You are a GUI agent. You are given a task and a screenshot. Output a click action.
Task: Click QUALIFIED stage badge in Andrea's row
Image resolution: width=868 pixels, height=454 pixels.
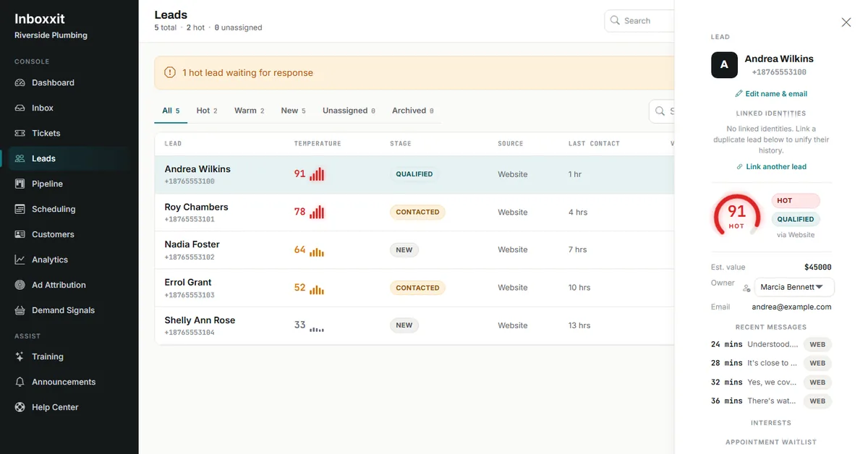414,174
